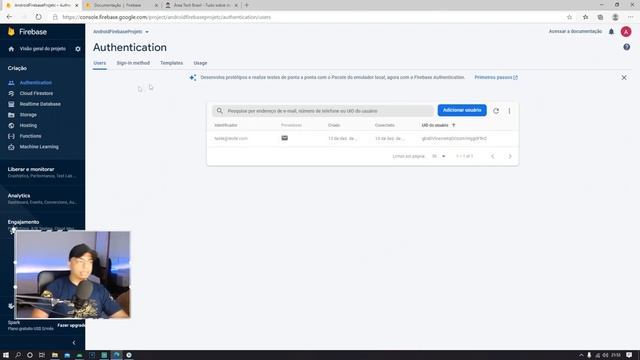
Task: Go back in the browser
Action: 9,17
